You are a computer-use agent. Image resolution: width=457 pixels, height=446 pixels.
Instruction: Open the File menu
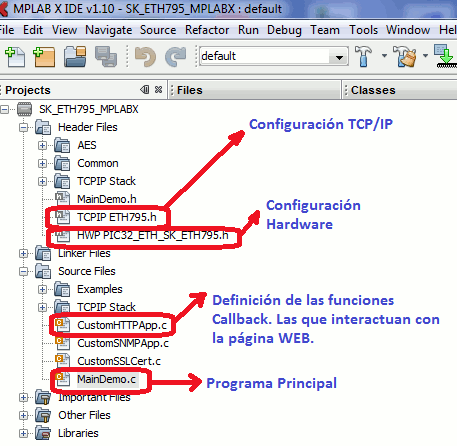tap(7, 30)
